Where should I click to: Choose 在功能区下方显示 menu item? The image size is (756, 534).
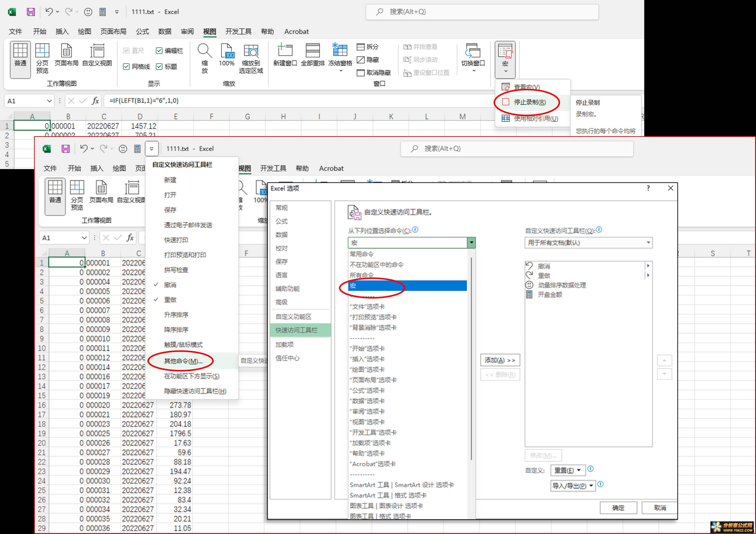click(x=192, y=376)
